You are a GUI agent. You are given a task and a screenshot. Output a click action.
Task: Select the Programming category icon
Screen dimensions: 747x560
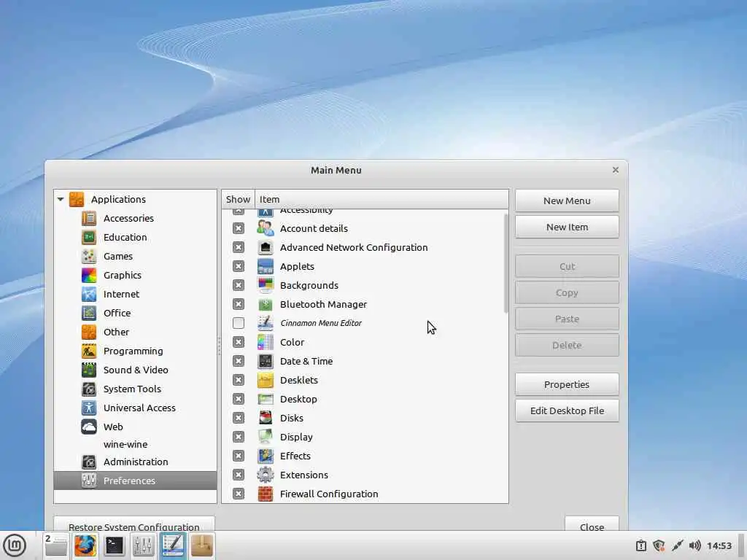tap(88, 351)
